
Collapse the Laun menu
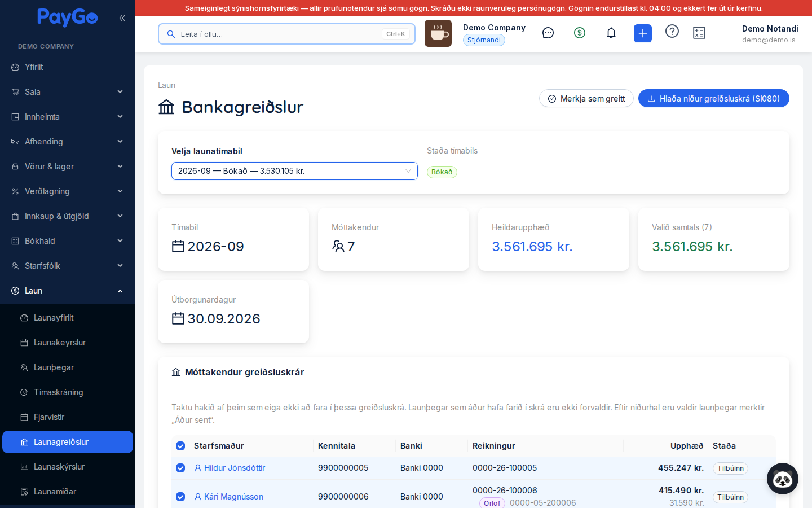(x=68, y=291)
